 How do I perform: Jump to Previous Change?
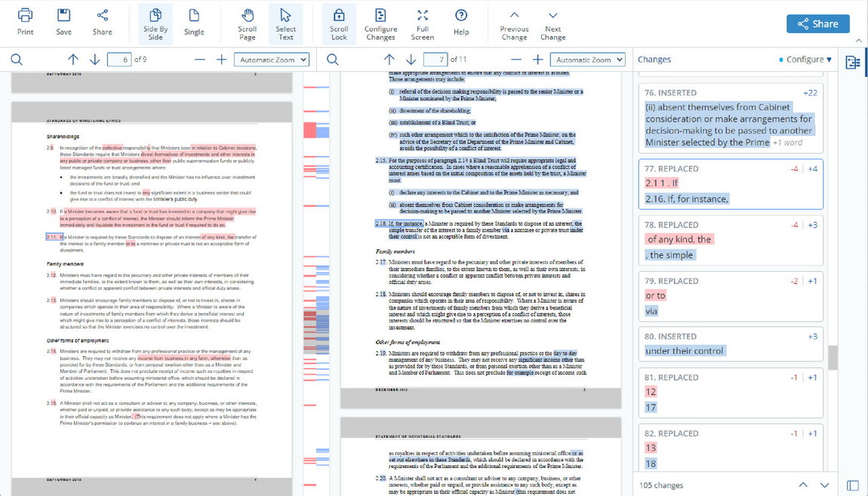click(514, 23)
